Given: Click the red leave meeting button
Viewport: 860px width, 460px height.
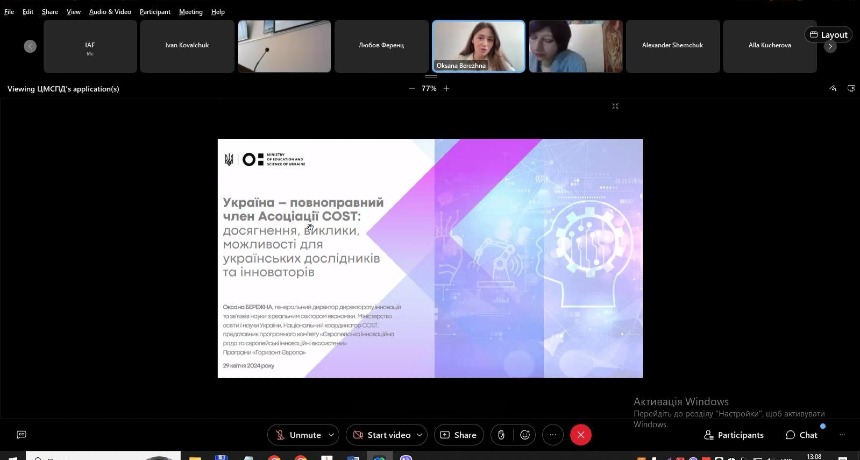Looking at the screenshot, I should click(x=581, y=435).
